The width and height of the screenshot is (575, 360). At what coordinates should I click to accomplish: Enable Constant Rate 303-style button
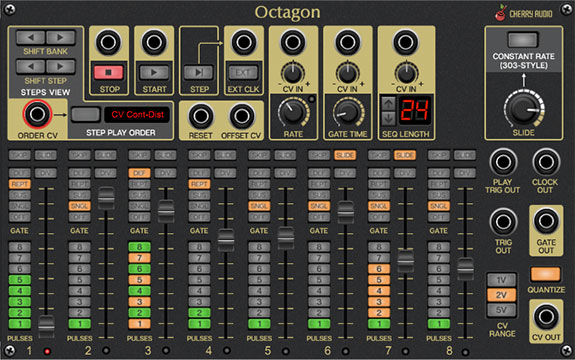pyautogui.click(x=523, y=40)
